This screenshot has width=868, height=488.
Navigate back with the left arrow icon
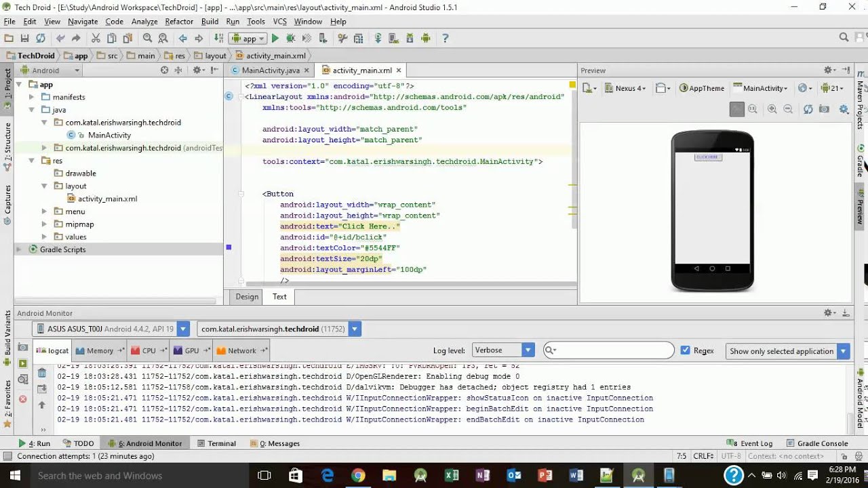point(183,39)
